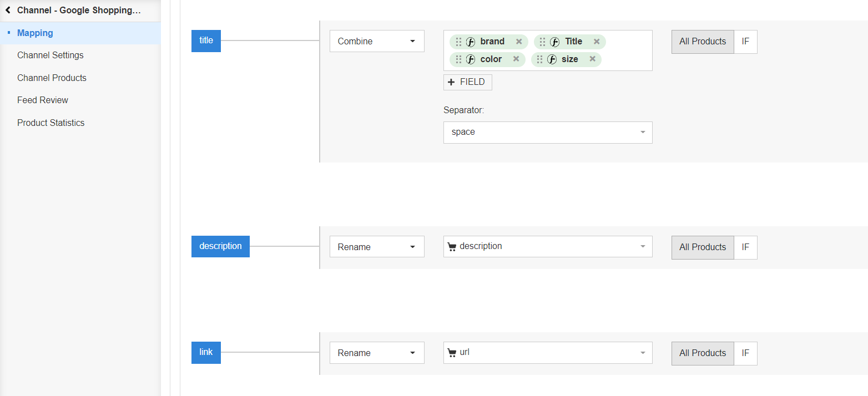Add a new FIELD to title

[467, 82]
